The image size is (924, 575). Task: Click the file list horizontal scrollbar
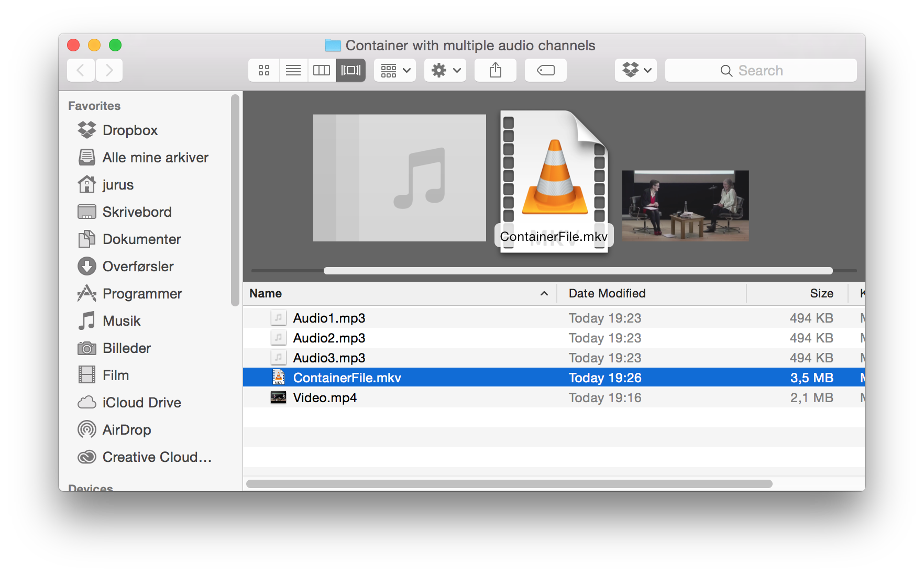(x=509, y=483)
